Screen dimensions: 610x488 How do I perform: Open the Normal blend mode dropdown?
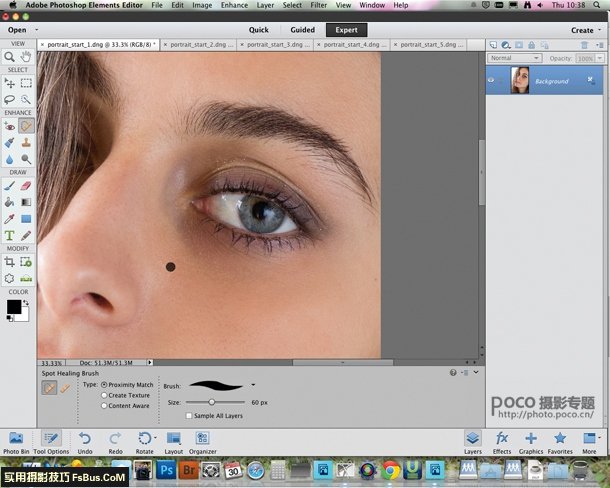click(514, 58)
